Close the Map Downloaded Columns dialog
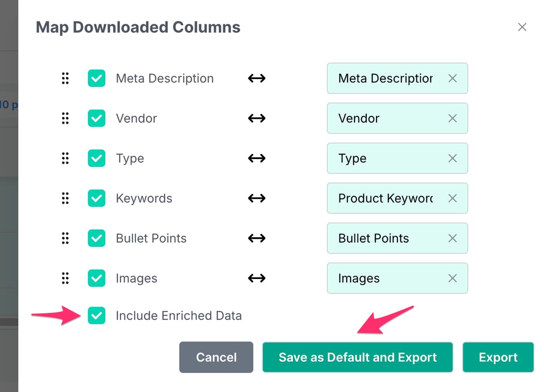Screen dimensions: 544x392 (x=522, y=27)
